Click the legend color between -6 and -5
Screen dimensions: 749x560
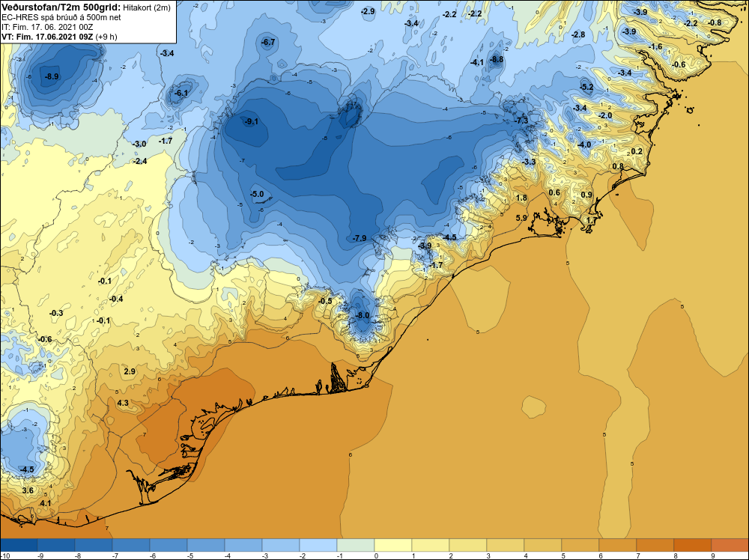point(168,545)
